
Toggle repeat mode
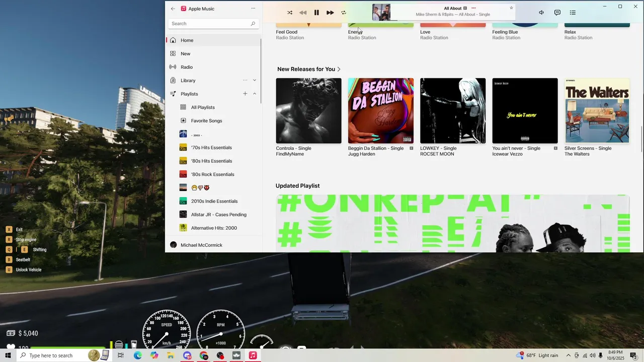point(344,13)
